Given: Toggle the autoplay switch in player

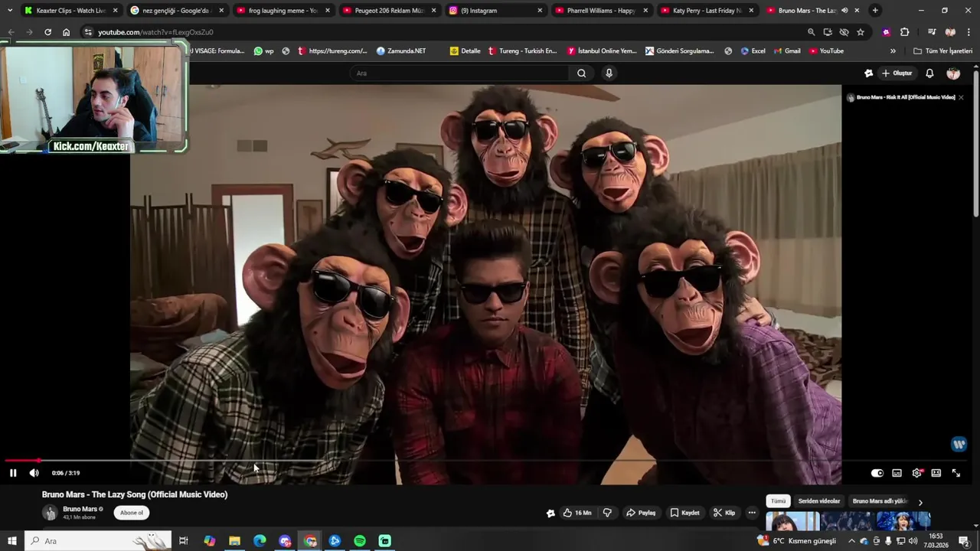Looking at the screenshot, I should (877, 473).
